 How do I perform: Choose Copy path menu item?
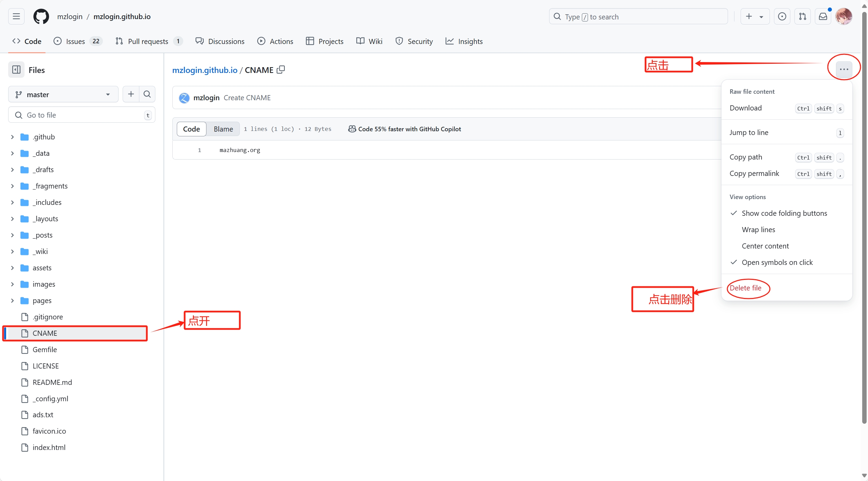pyautogui.click(x=787, y=157)
